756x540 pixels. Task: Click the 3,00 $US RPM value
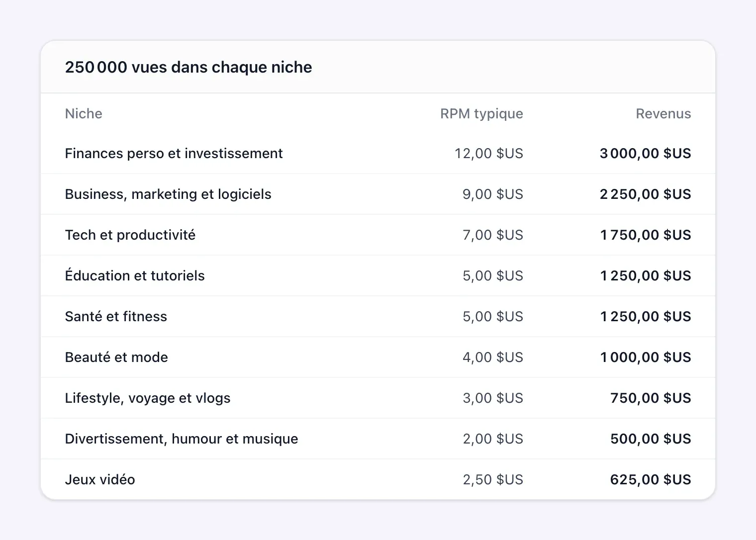tap(493, 398)
